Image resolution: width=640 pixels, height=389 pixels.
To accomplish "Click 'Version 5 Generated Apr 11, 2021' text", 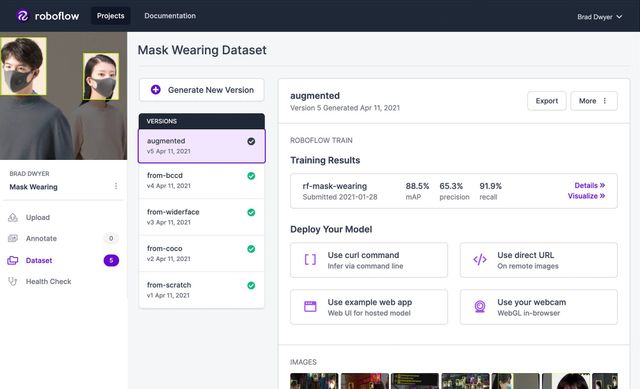I will click(345, 108).
